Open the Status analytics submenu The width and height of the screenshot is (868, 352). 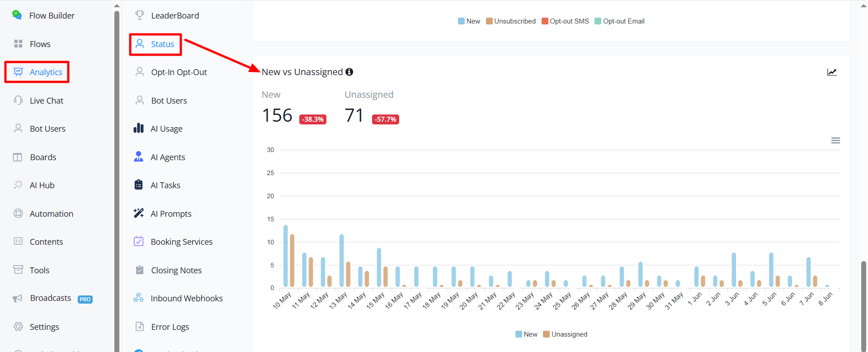pyautogui.click(x=156, y=44)
